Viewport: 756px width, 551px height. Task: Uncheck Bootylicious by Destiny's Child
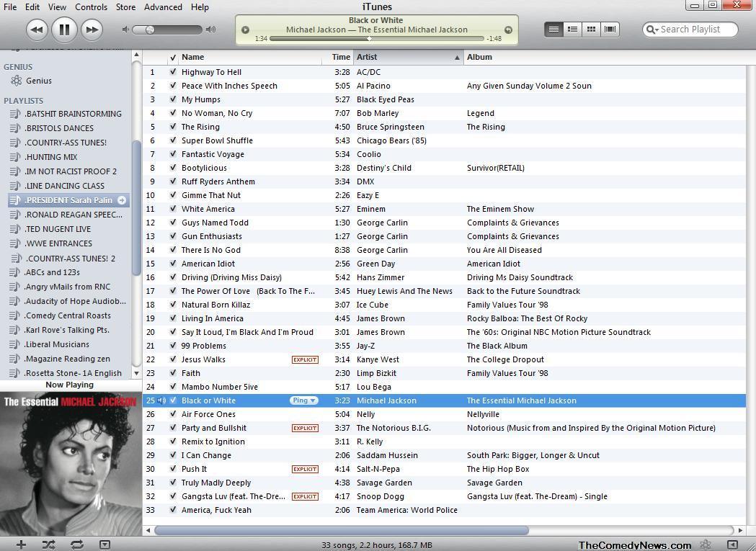pyautogui.click(x=173, y=168)
